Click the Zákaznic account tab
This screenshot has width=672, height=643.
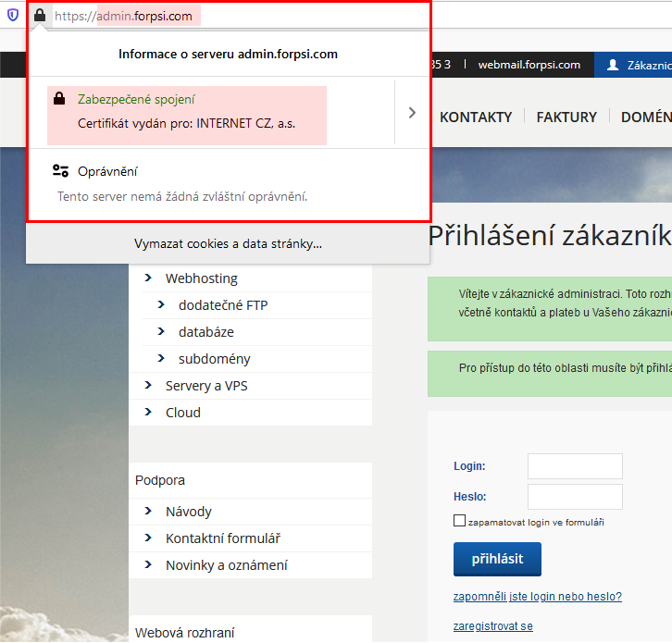(x=633, y=65)
